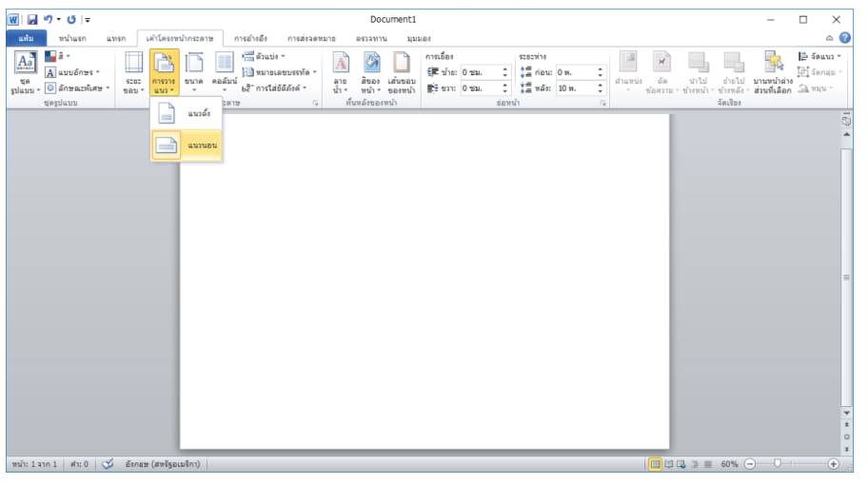Click เส้นขอบของหน้า (Page Borders) icon
Screen dimensions: 868x484
[x=401, y=74]
